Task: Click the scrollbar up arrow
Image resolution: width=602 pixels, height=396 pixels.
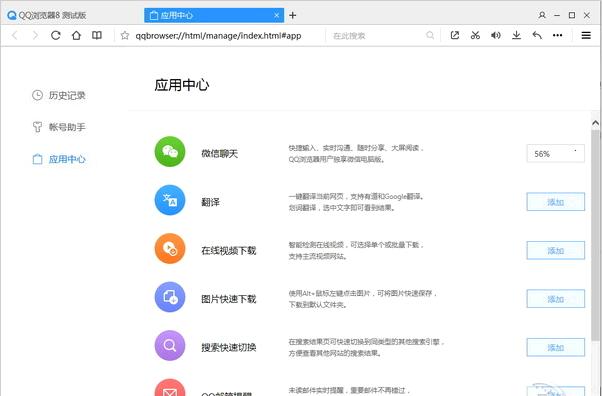Action: (595, 123)
